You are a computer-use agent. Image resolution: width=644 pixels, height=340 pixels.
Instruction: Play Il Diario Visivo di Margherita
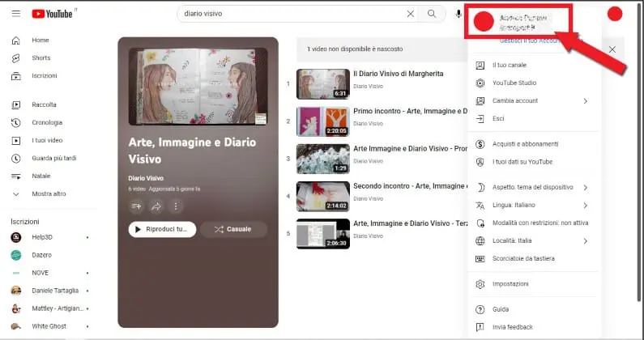point(398,74)
